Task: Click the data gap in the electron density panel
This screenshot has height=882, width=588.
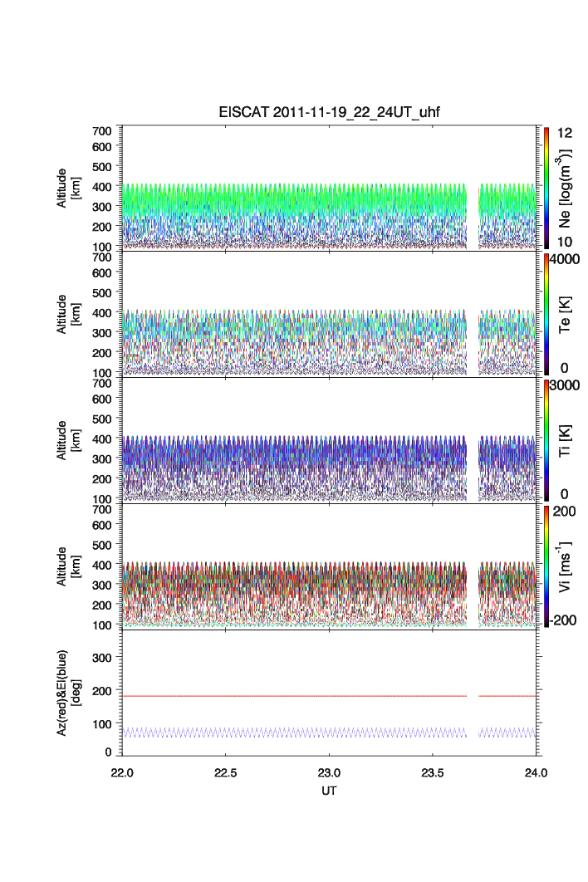Action: (x=473, y=216)
